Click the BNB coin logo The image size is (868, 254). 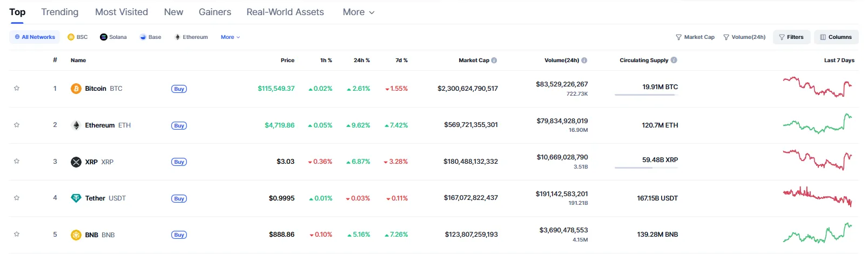coord(76,235)
